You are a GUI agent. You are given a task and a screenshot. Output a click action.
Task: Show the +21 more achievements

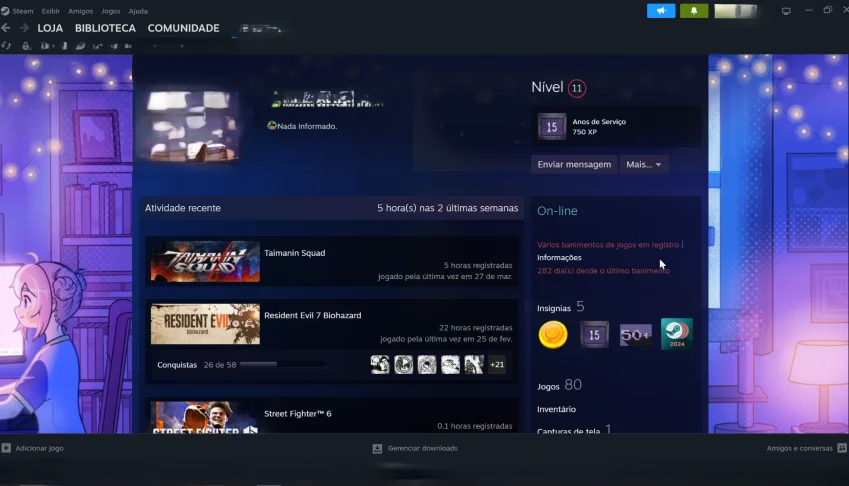(497, 365)
